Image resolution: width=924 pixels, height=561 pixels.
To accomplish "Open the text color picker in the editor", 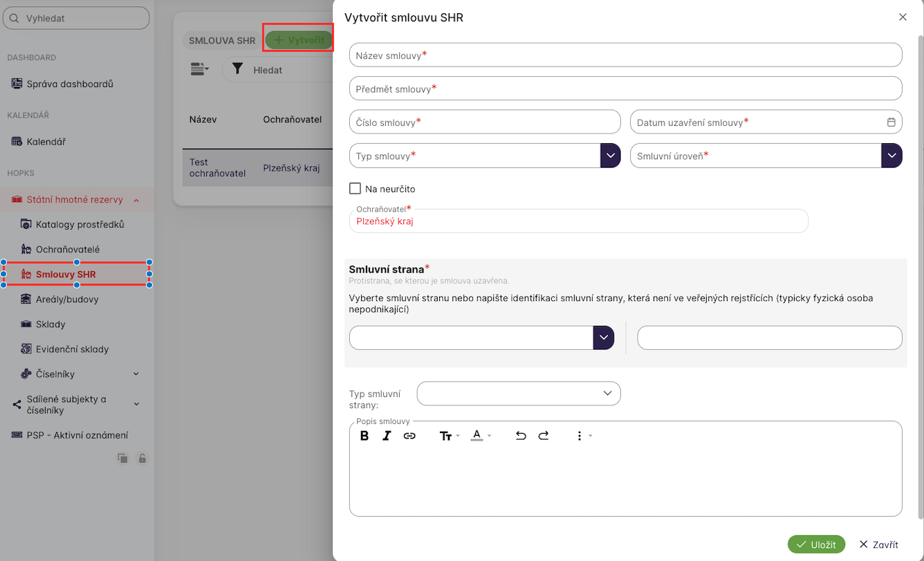I will pyautogui.click(x=480, y=436).
